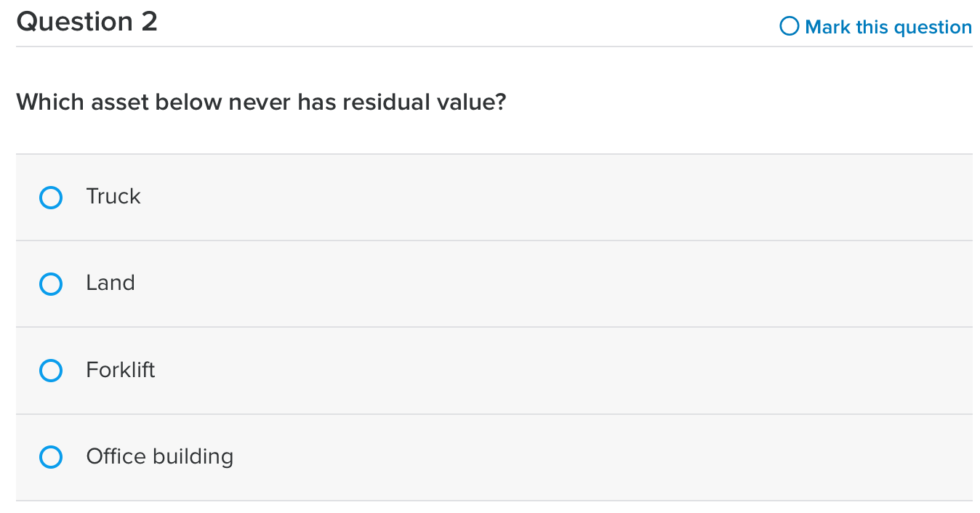
Task: Click the Office building answer label text
Action: pyautogui.click(x=159, y=456)
